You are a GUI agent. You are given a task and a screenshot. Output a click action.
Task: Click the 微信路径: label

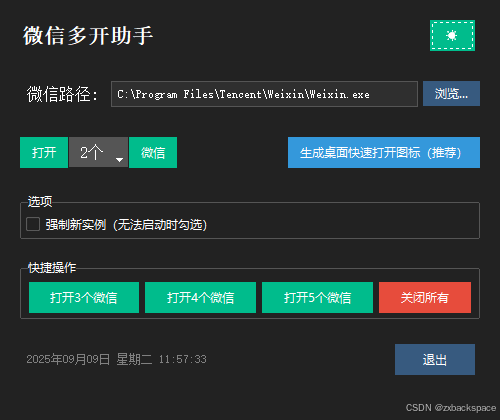point(62,94)
